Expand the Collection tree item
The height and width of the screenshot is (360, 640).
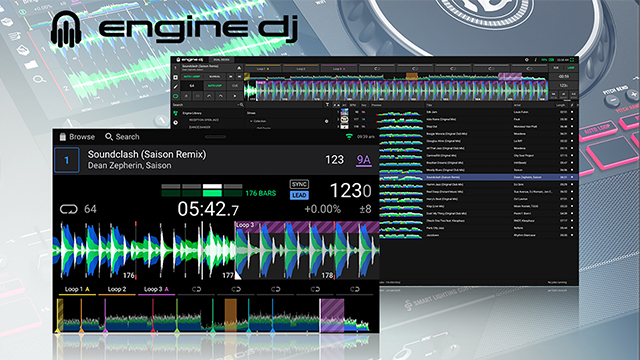251,121
